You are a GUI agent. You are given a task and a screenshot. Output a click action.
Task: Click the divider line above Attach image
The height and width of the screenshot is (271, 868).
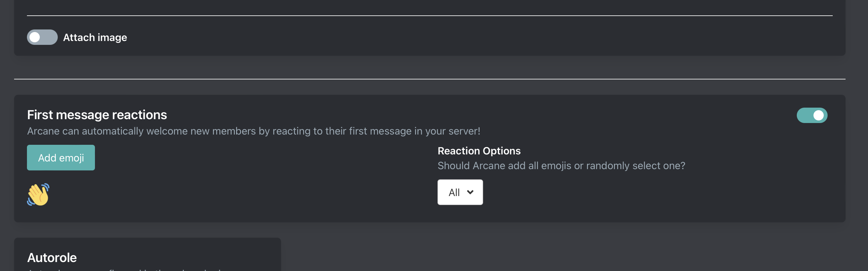pyautogui.click(x=429, y=15)
